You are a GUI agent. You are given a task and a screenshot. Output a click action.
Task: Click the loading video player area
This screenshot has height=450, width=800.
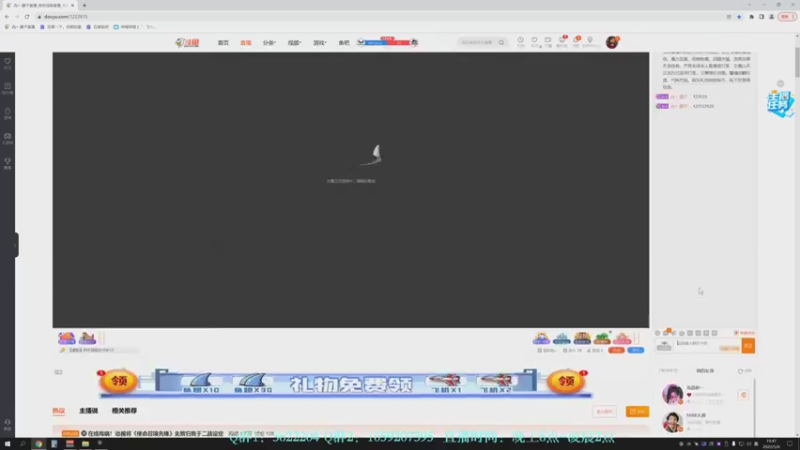point(351,190)
